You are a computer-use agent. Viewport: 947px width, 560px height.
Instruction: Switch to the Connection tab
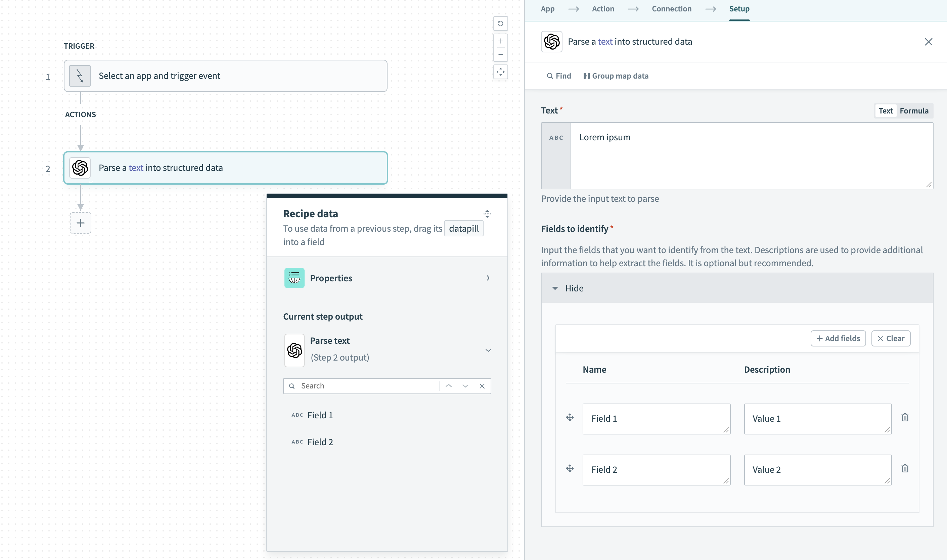tap(672, 8)
